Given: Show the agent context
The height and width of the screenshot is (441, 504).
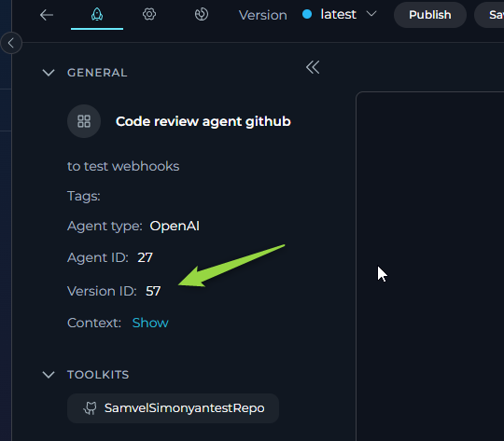Looking at the screenshot, I should tap(150, 323).
